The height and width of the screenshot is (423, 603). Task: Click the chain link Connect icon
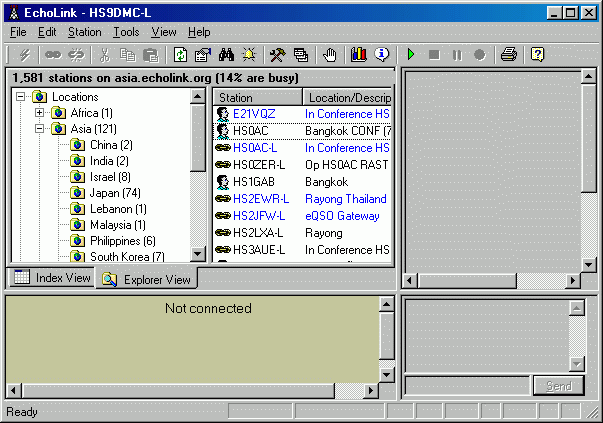point(53,55)
